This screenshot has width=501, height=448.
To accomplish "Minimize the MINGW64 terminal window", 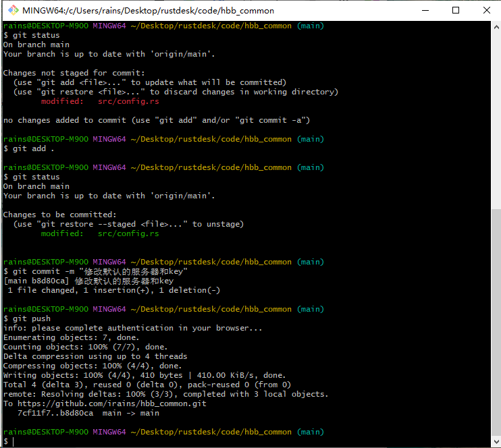I will [425, 10].
